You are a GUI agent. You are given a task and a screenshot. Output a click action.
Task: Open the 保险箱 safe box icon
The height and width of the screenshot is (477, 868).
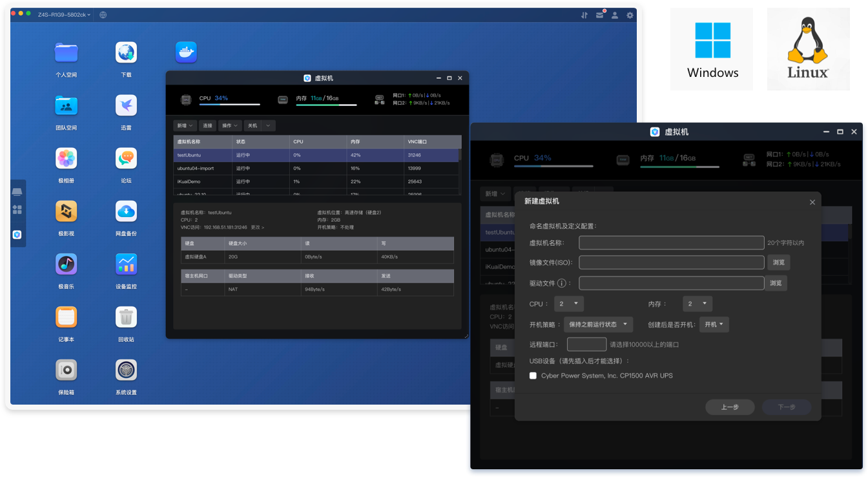point(66,370)
